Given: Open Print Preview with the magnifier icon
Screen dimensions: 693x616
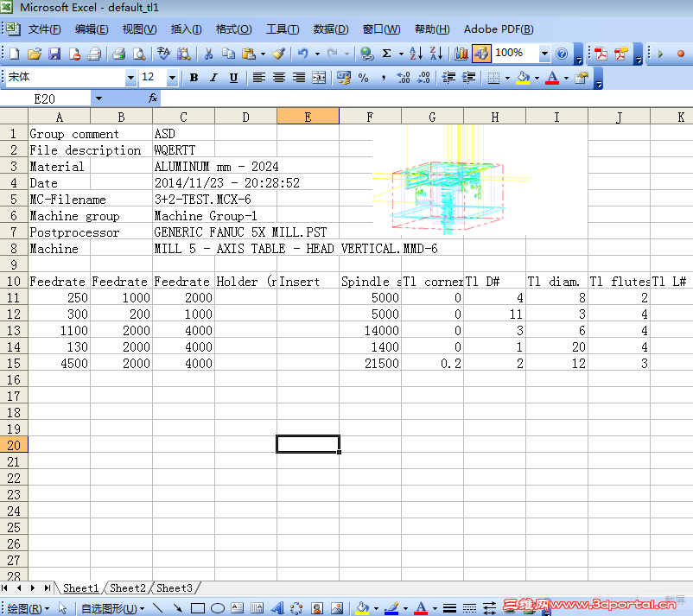Looking at the screenshot, I should [139, 54].
